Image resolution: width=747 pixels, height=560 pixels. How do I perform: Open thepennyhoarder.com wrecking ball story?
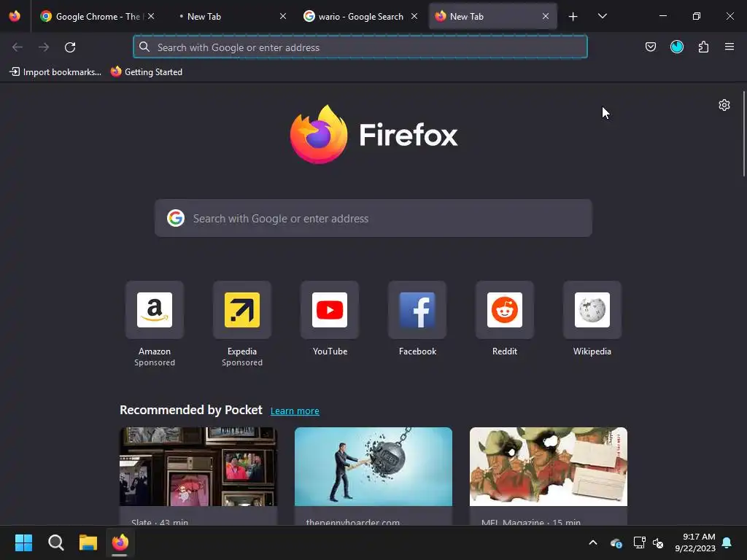pyautogui.click(x=373, y=467)
